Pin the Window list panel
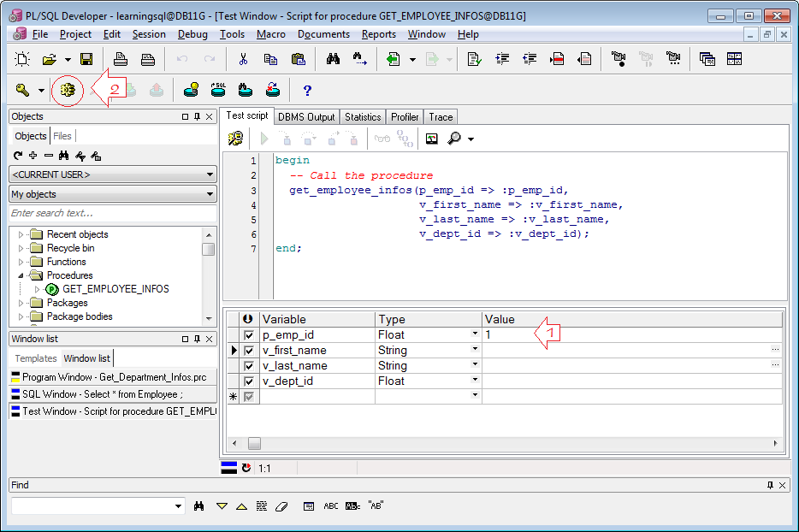799x532 pixels. click(x=198, y=339)
